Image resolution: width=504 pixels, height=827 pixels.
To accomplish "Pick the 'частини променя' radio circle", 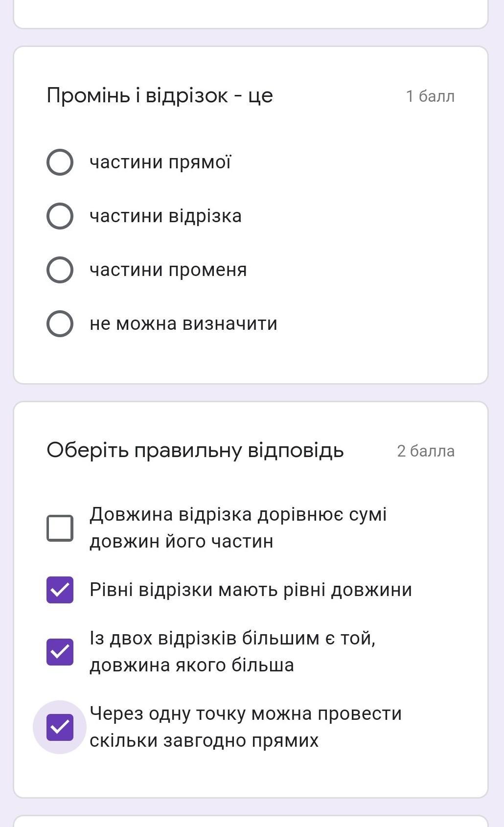I will [60, 270].
